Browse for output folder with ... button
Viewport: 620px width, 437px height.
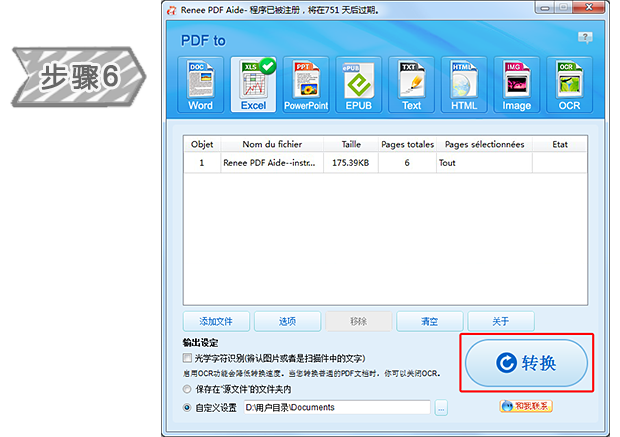tap(441, 408)
